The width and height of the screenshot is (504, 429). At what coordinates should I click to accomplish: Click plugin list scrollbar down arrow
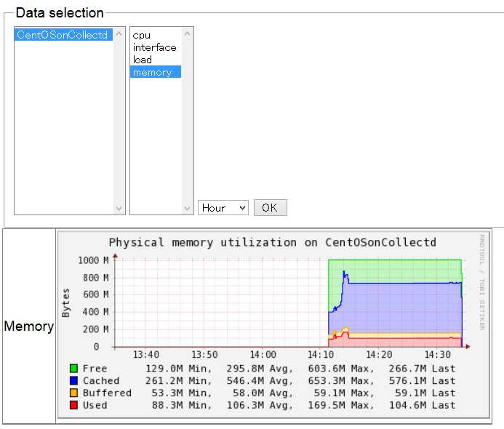coord(188,208)
